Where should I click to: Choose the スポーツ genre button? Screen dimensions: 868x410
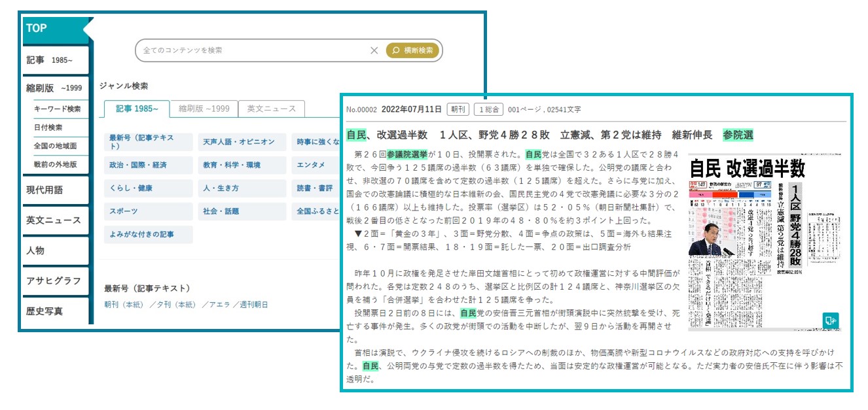148,211
